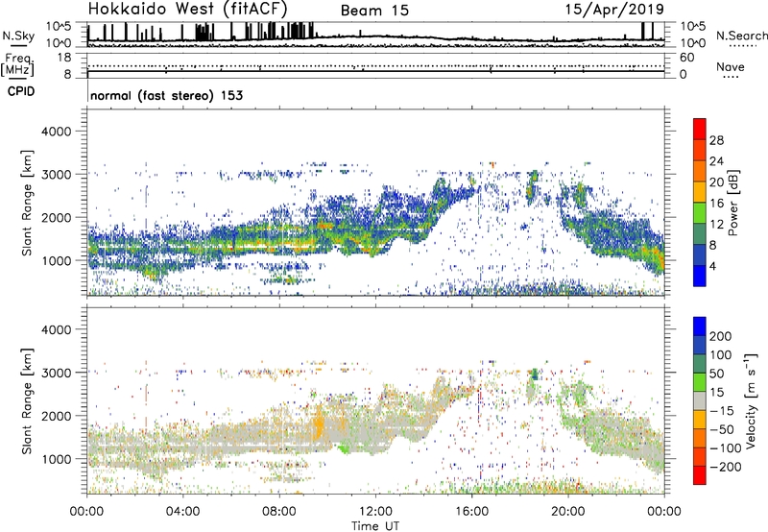
Task: Select the "Beam 15" header label
Action: [374, 11]
